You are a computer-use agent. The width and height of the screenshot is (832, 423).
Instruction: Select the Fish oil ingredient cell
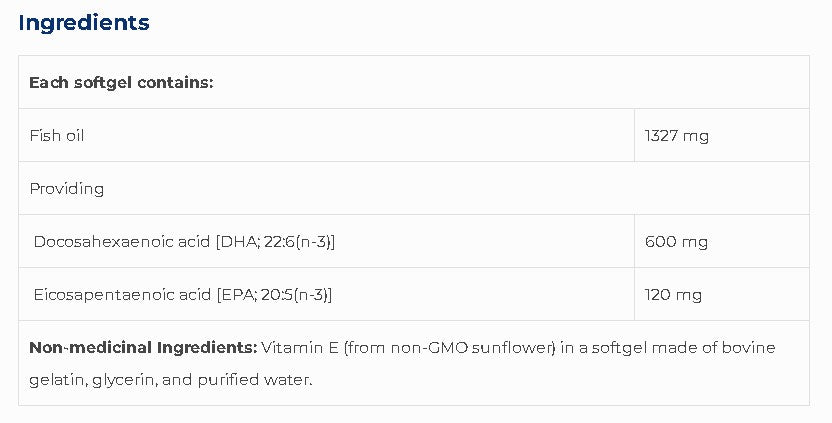tap(57, 135)
